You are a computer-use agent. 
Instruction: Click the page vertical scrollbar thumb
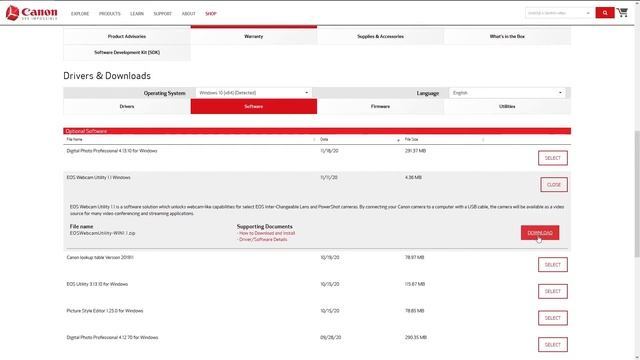click(637, 194)
